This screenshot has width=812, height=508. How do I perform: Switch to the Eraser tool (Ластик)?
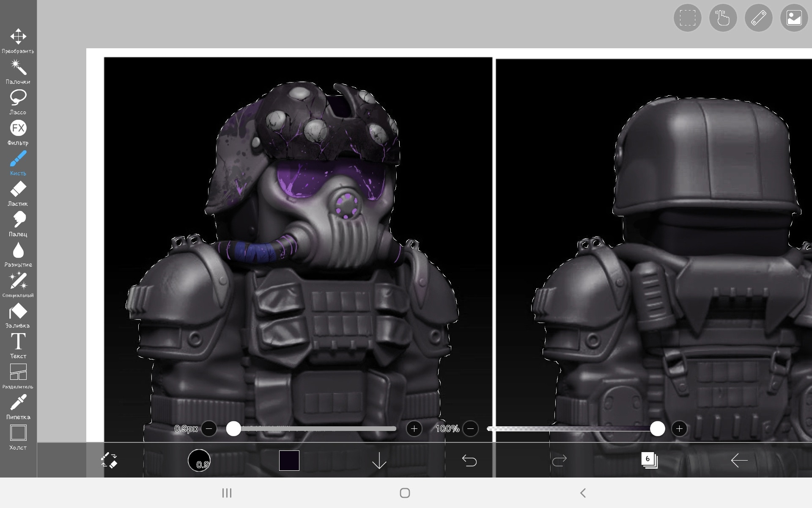18,193
